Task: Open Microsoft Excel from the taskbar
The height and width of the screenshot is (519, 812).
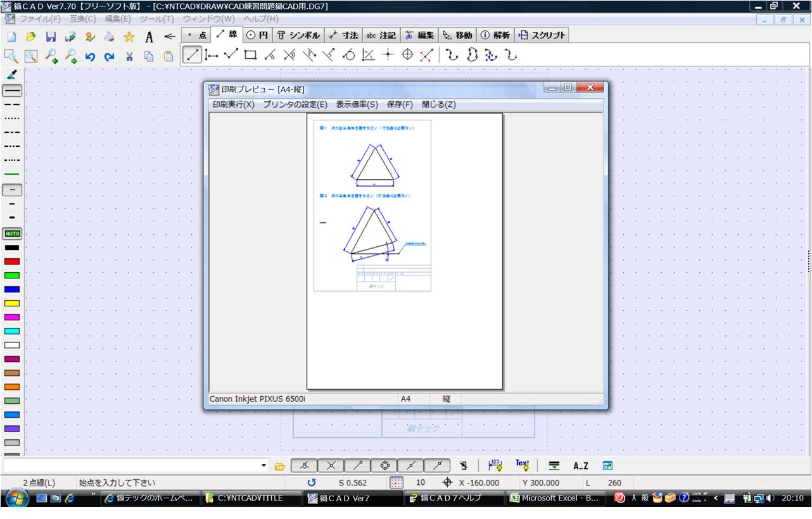Action: tap(555, 498)
